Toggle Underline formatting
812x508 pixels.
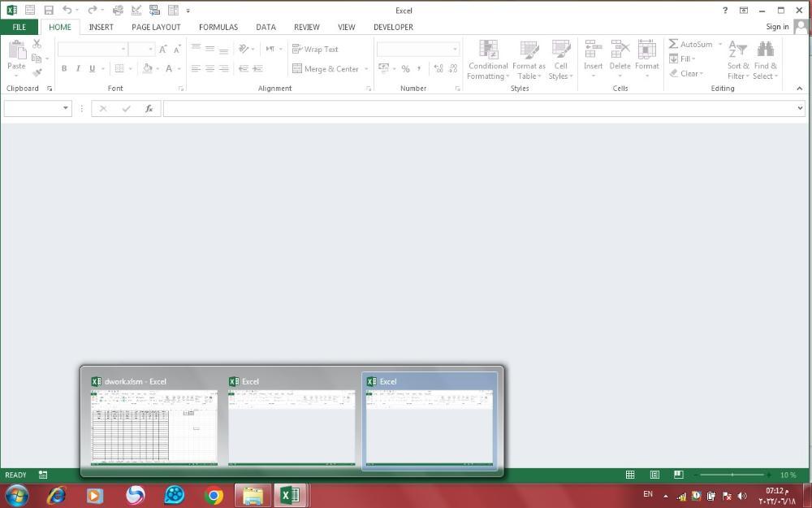point(93,68)
